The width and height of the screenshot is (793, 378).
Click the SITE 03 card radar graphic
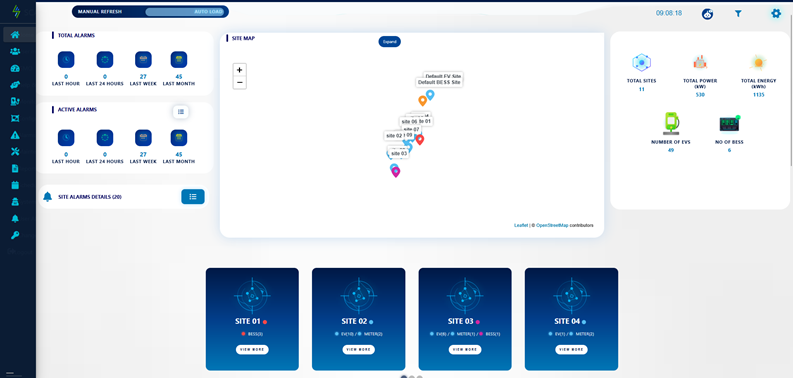465,295
